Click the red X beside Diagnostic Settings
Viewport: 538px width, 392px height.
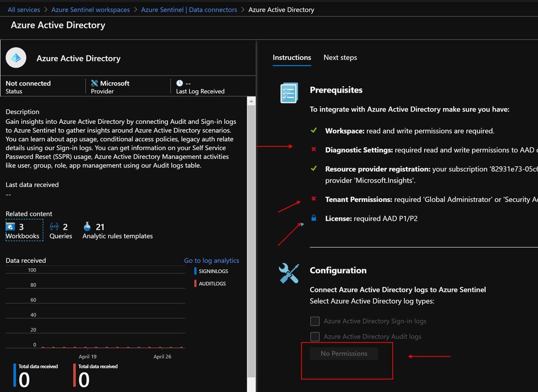click(x=313, y=149)
